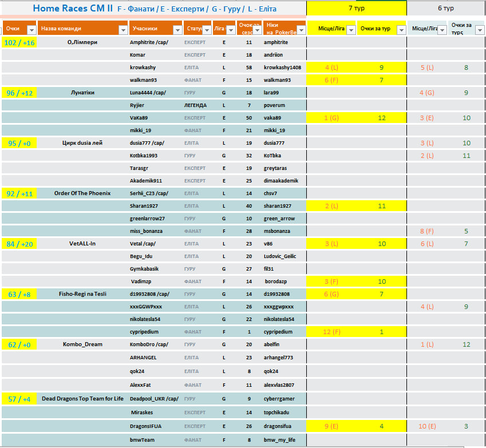
Task: Select participant "Gymkabasik"
Action: 144,269
